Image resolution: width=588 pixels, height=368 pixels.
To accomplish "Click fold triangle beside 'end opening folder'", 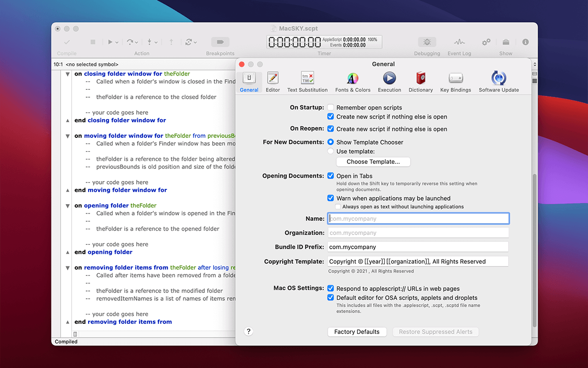I will (68, 252).
